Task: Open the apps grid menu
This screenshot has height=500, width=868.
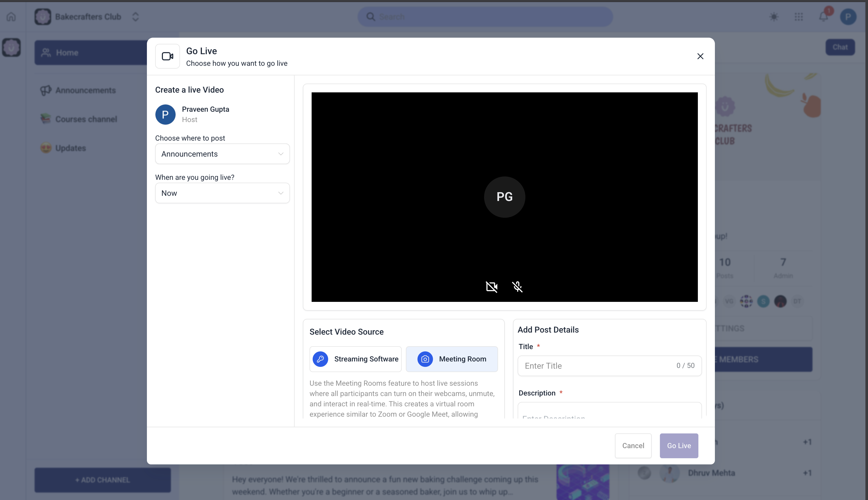Action: click(x=799, y=17)
